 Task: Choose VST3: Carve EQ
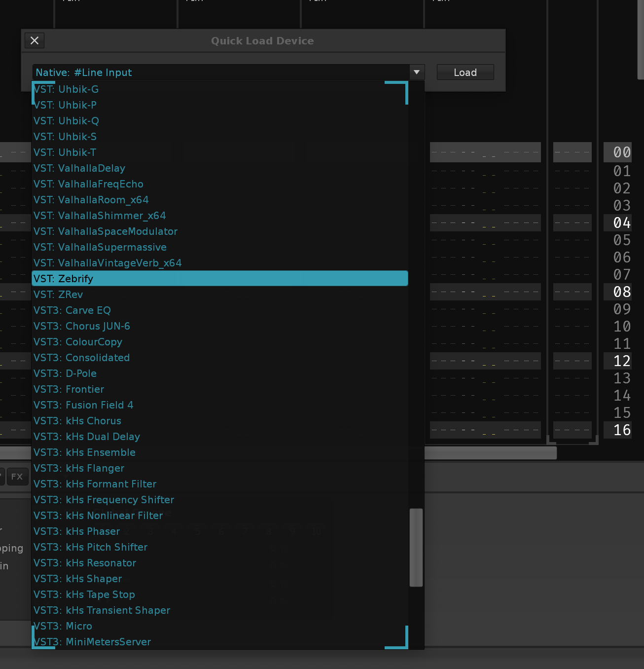coord(72,310)
